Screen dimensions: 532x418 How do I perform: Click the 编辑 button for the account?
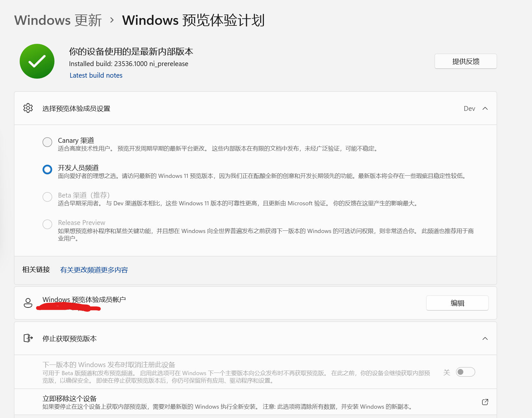pyautogui.click(x=457, y=303)
